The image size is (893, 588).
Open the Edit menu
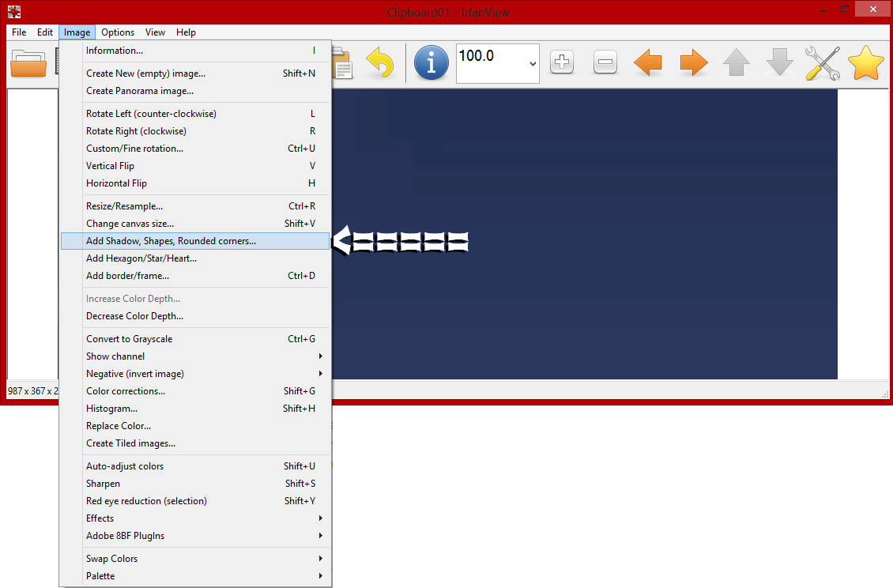coord(45,32)
